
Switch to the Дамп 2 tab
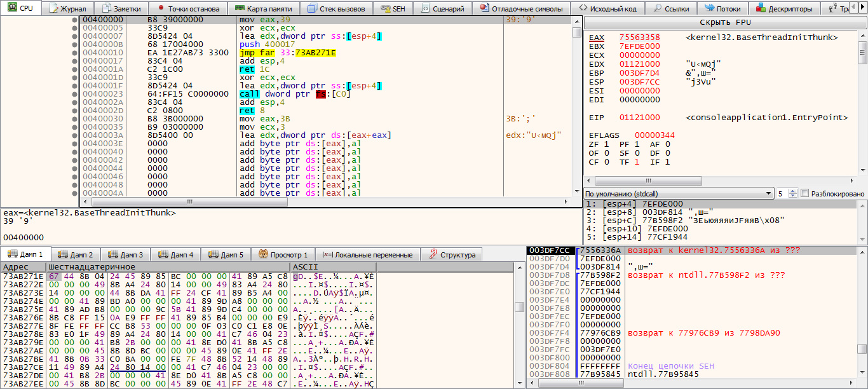(76, 255)
